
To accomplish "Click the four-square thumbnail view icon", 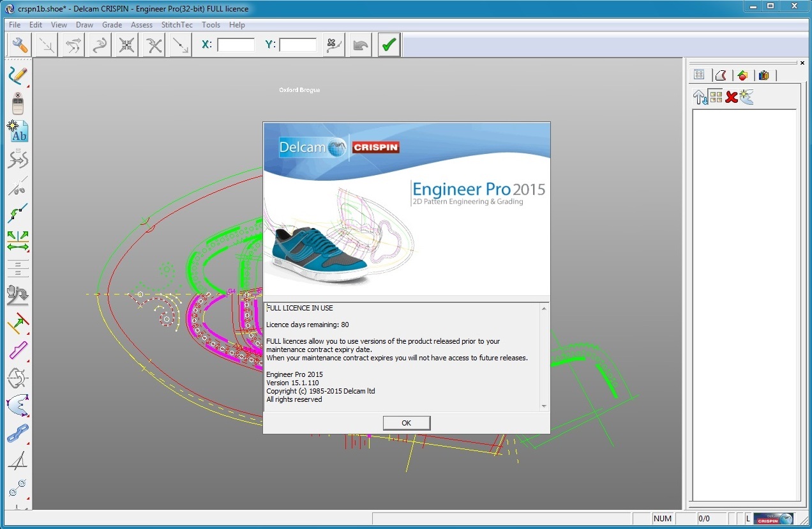I will coord(716,97).
